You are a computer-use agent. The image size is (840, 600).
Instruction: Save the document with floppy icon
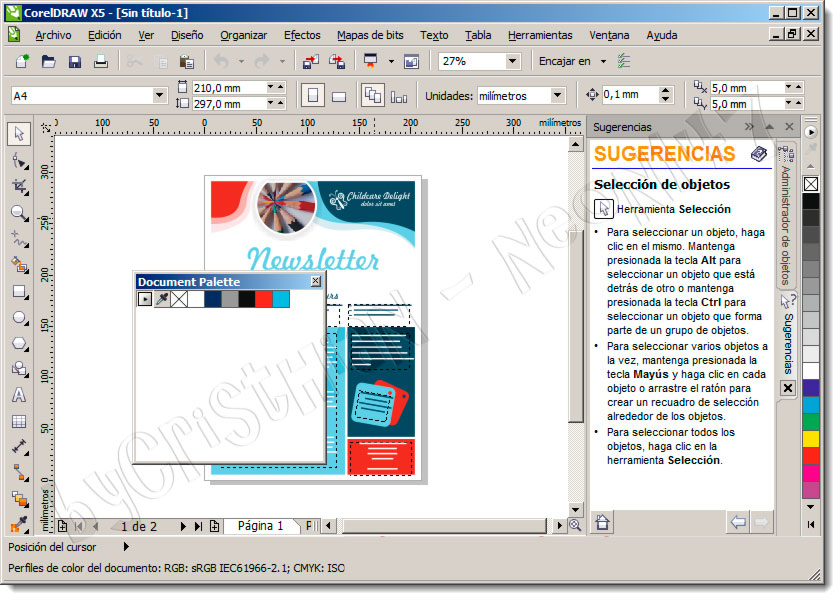pyautogui.click(x=74, y=61)
